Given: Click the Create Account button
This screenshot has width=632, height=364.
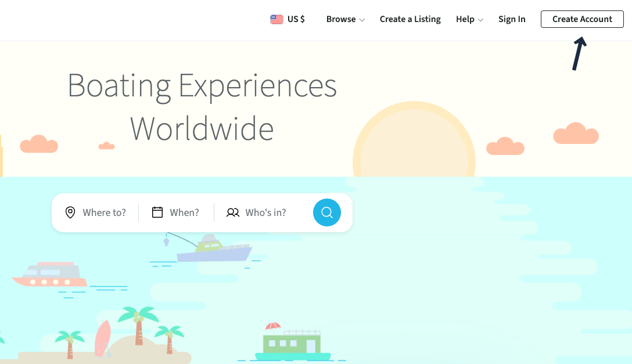Looking at the screenshot, I should coord(582,19).
